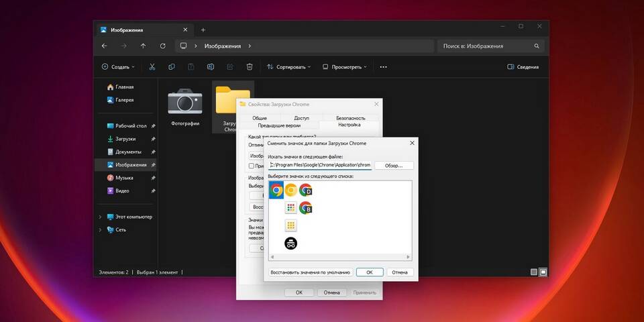
Task: Click right arrow of icon list scrollbar
Action: click(408, 257)
